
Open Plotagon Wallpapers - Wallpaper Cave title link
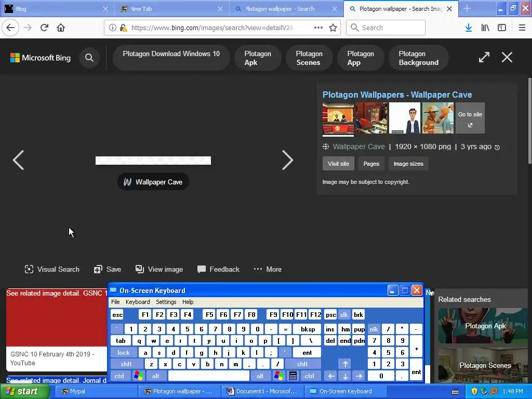[397, 95]
